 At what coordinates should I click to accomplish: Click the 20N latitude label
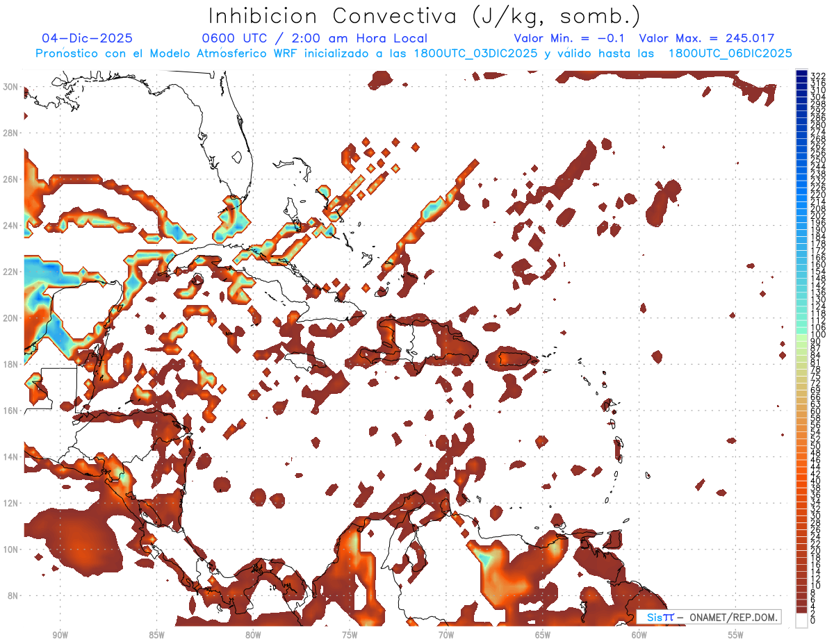(x=11, y=318)
